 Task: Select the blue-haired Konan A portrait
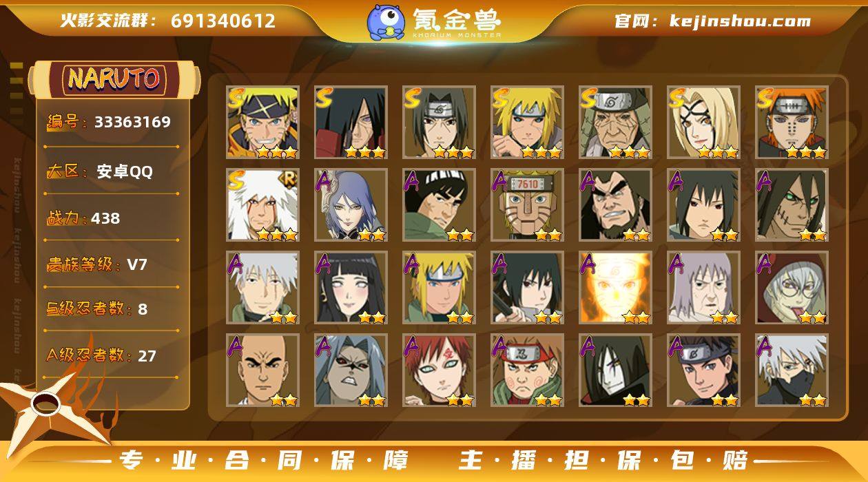(351, 205)
